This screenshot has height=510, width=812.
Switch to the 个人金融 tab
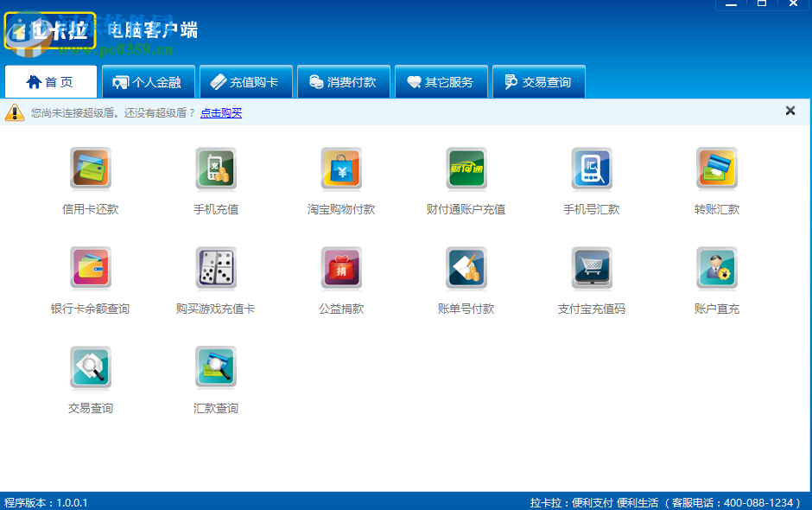click(149, 82)
